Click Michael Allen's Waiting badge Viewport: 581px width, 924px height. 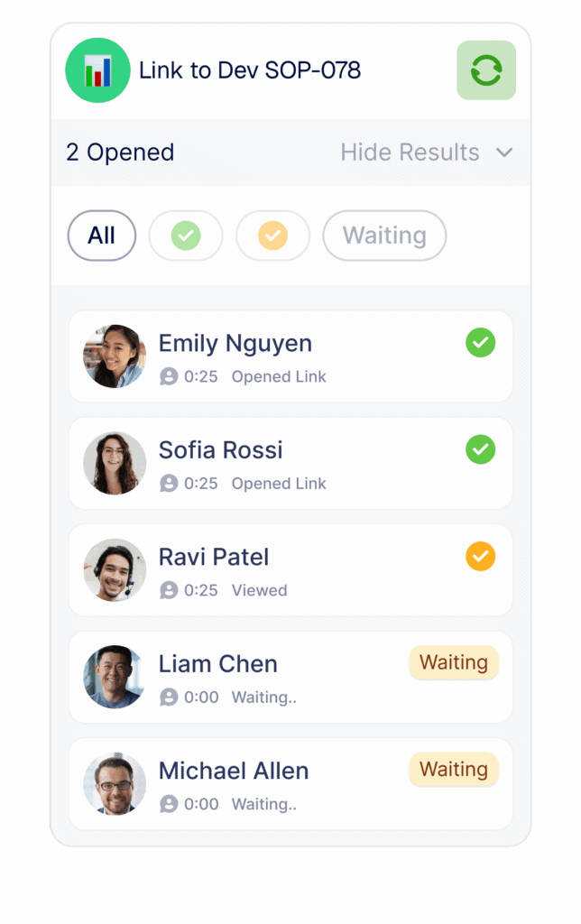[x=454, y=769]
